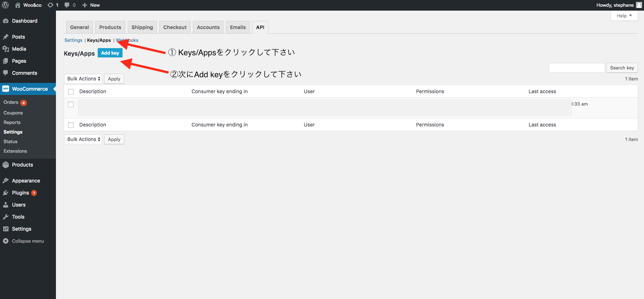Click the User column header at top

pos(309,91)
